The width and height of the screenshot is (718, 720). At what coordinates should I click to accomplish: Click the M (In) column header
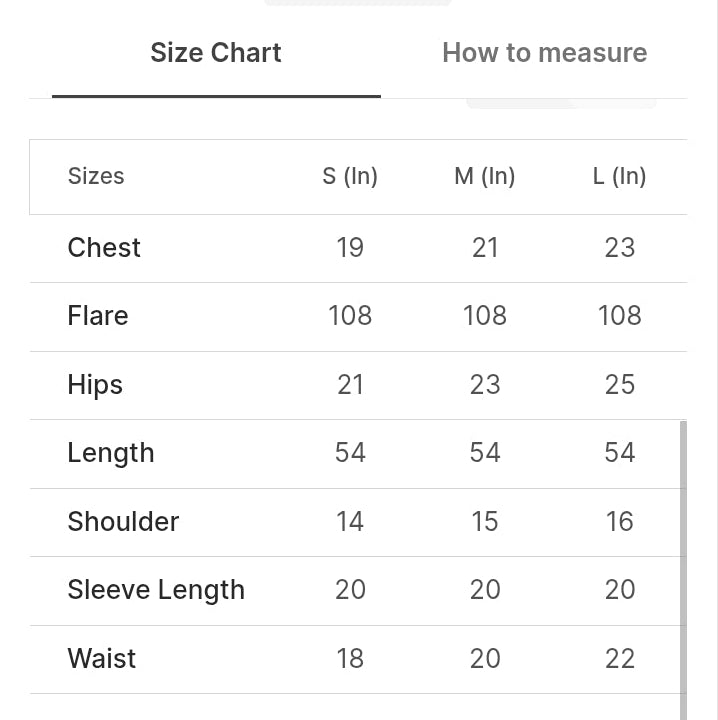(485, 176)
